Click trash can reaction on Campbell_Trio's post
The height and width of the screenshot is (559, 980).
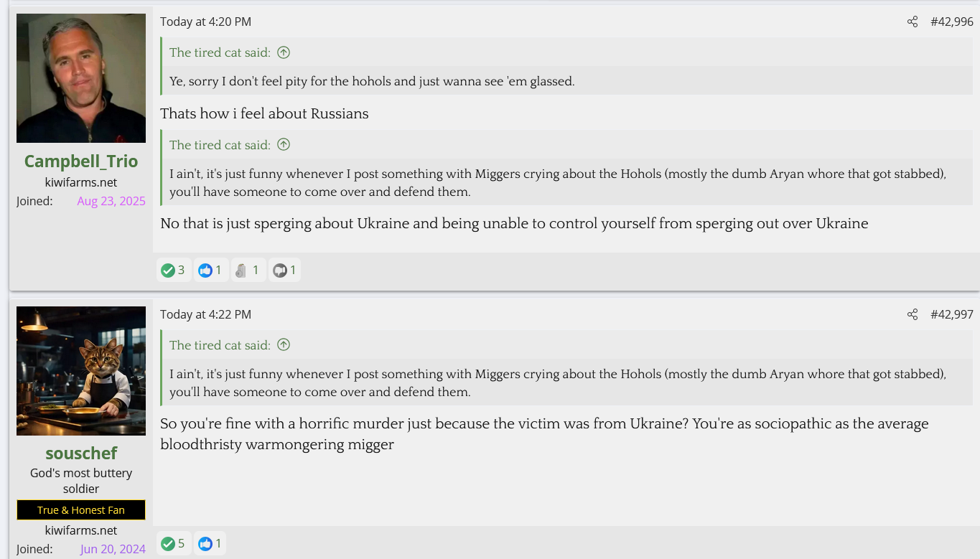click(248, 270)
